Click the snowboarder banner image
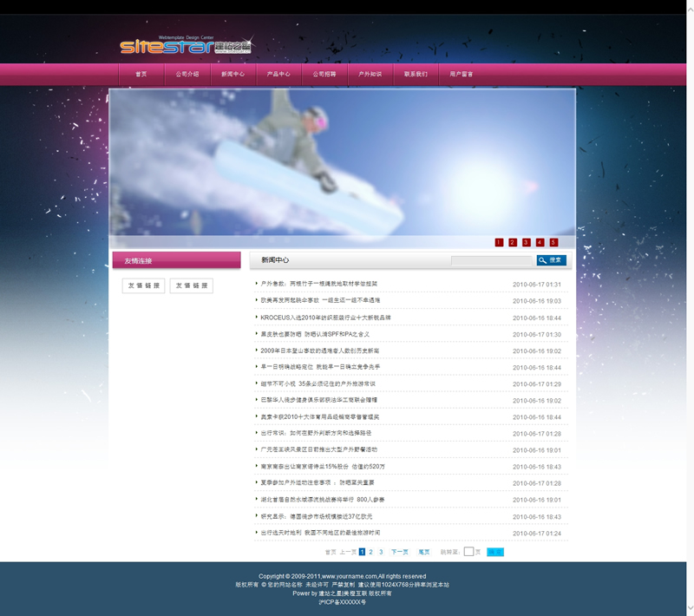Image resolution: width=694 pixels, height=616 pixels. (x=343, y=161)
